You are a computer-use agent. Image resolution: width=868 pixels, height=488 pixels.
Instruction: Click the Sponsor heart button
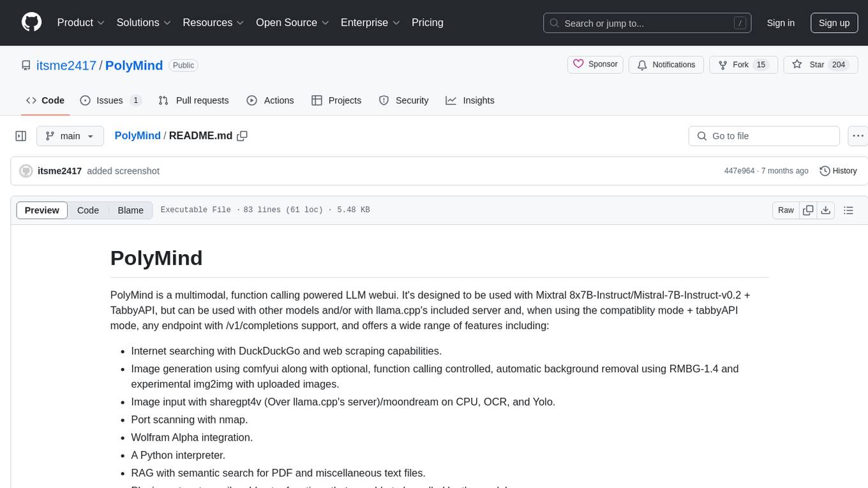coord(595,65)
